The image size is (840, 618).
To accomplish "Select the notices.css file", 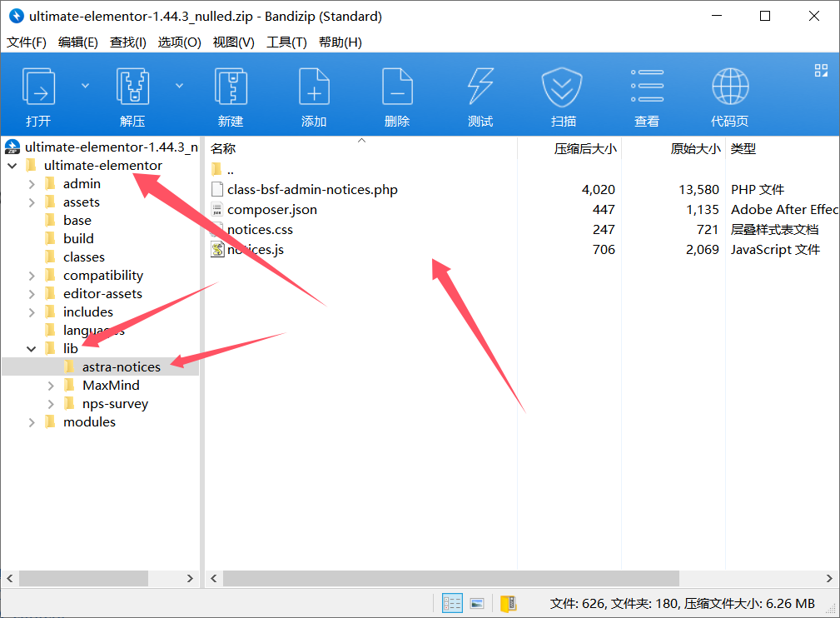I will click(260, 230).
